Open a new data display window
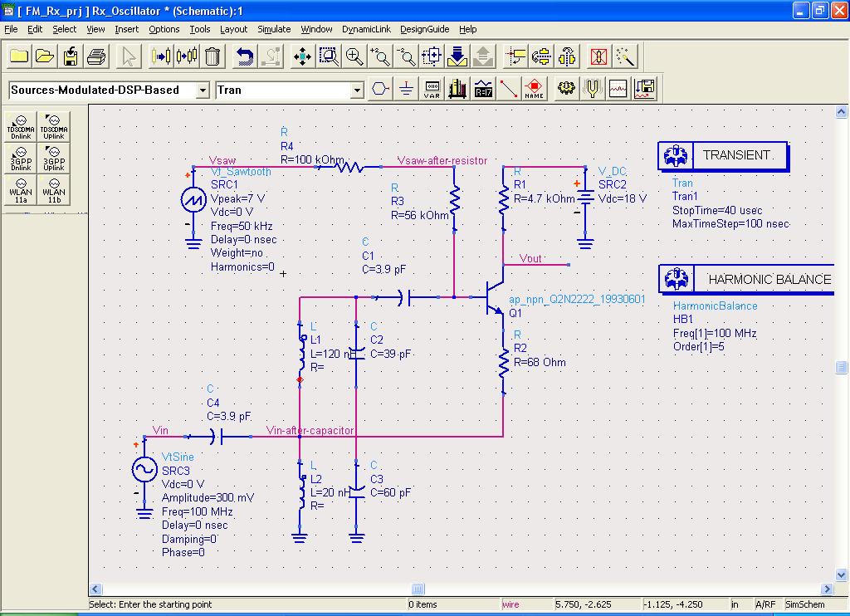 pyautogui.click(x=618, y=89)
